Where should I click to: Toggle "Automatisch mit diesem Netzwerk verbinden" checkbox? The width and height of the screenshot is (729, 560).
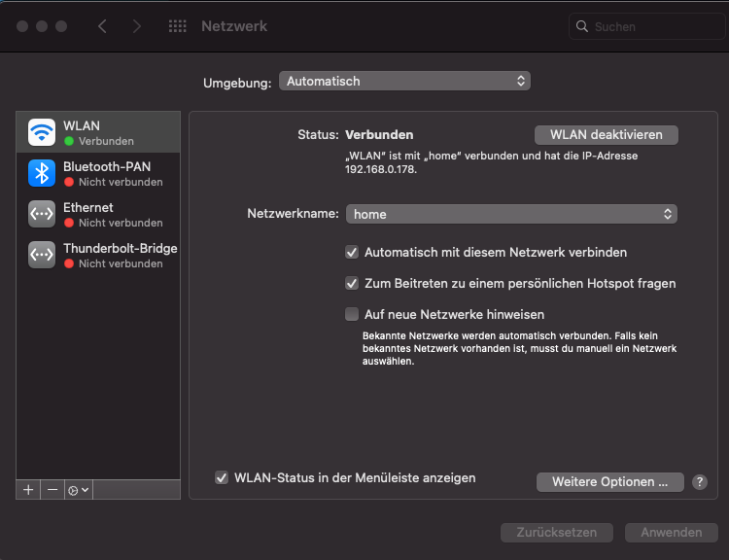[352, 253]
